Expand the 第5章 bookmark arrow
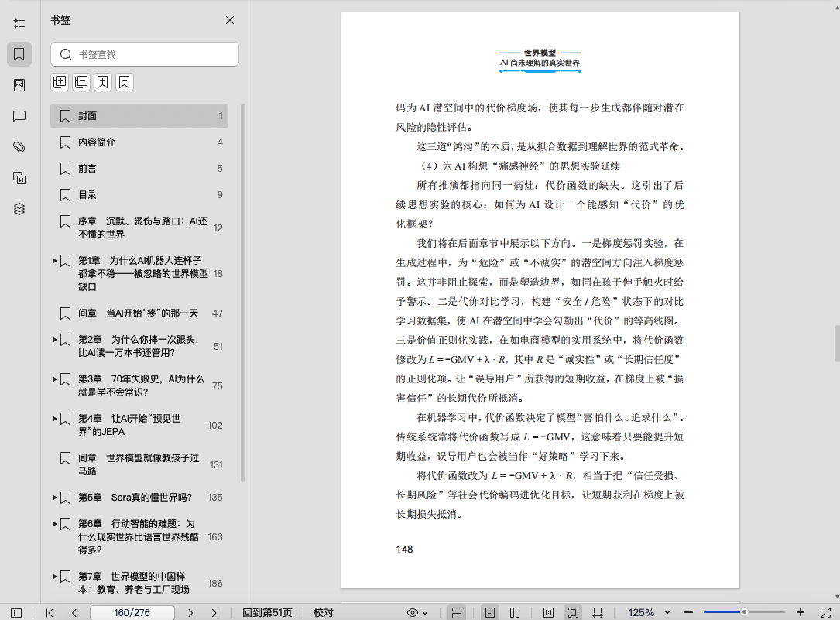The width and height of the screenshot is (840, 620). click(x=55, y=498)
